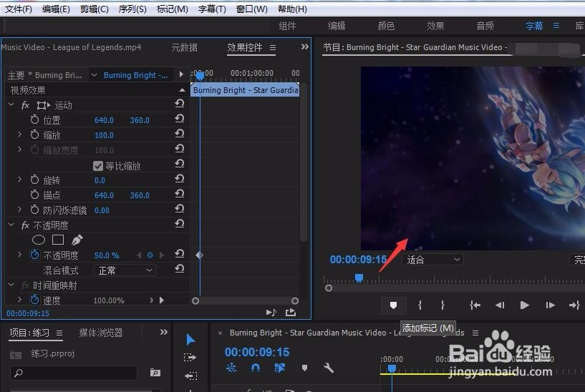Switch to the 编辑 workspace
Image resolution: width=585 pixels, height=392 pixels.
[337, 26]
